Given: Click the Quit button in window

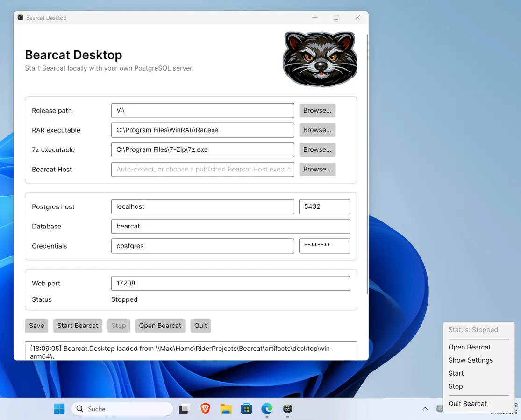Looking at the screenshot, I should click(x=201, y=326).
